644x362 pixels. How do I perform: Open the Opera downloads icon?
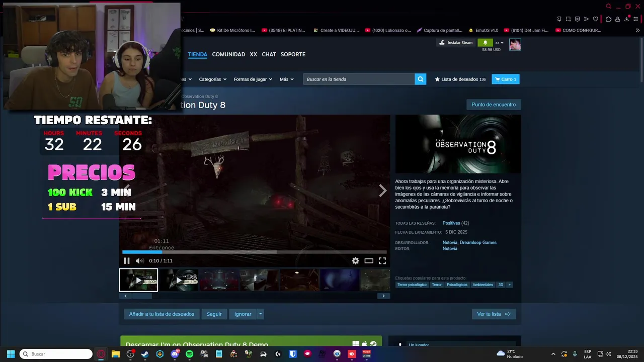(627, 19)
